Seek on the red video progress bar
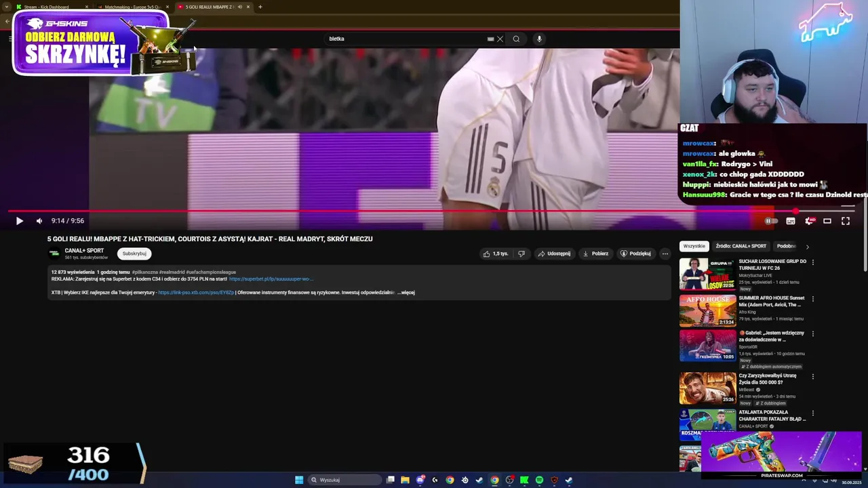 click(431, 211)
